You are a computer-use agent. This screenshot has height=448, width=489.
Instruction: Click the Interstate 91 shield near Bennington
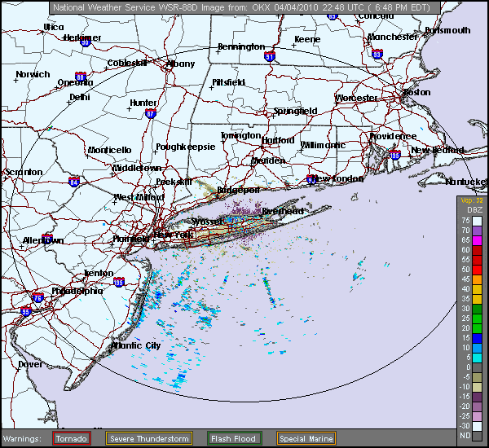point(270,56)
